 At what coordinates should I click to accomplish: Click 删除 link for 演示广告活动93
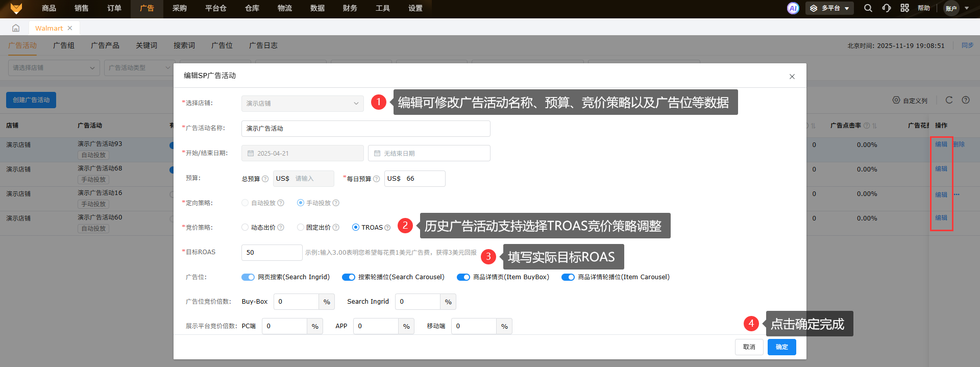(959, 144)
